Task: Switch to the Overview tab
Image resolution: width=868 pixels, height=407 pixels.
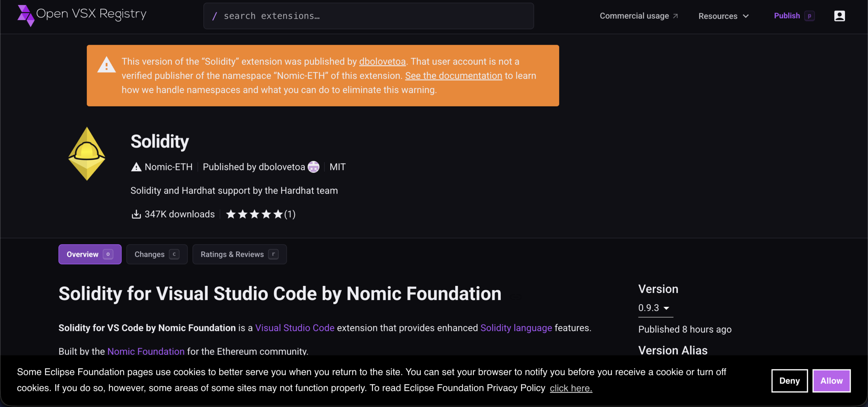Action: coord(90,254)
